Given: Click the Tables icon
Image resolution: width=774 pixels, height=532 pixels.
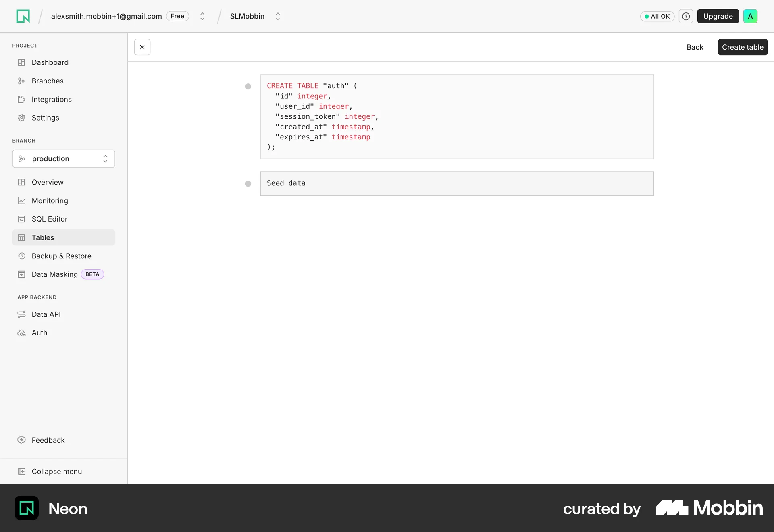Looking at the screenshot, I should click(x=21, y=238).
